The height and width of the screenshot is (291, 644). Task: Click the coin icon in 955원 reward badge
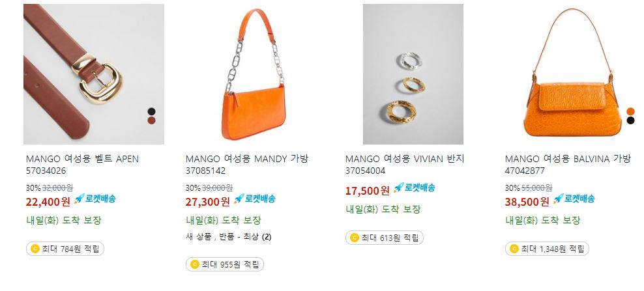pos(195,264)
